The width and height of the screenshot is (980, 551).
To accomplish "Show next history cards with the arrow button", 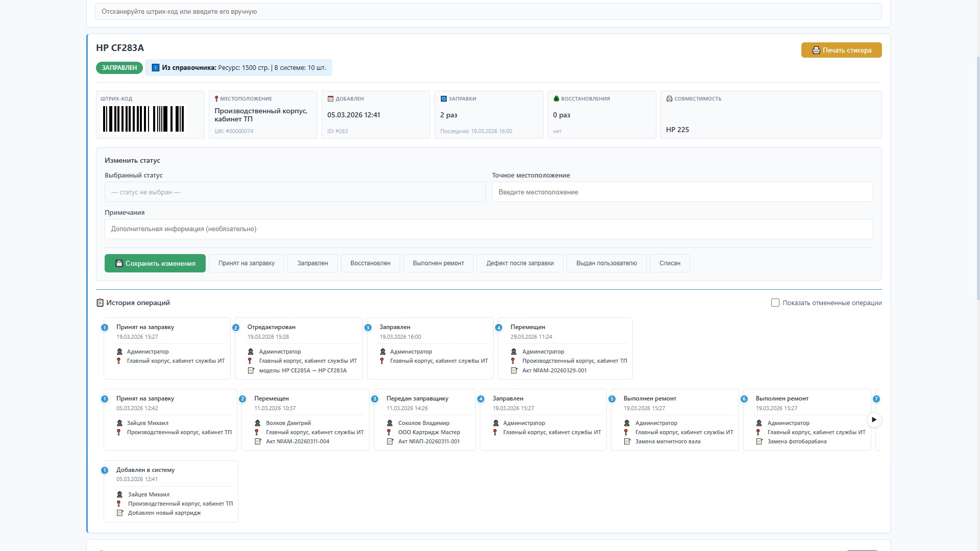I will [874, 420].
